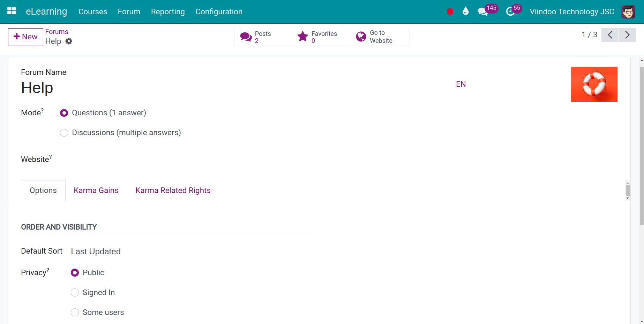Select Questions (1 answer) mode
The width and height of the screenshot is (644, 324).
[64, 113]
